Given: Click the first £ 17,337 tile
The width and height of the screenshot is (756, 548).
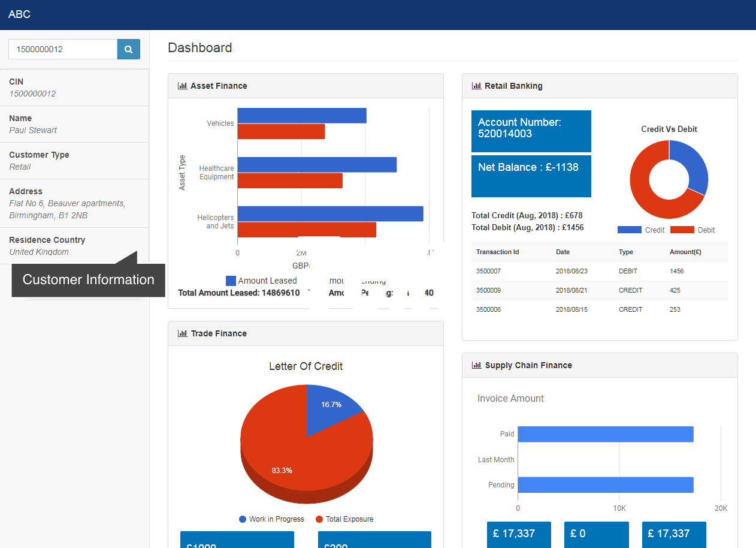Looking at the screenshot, I should 519,535.
